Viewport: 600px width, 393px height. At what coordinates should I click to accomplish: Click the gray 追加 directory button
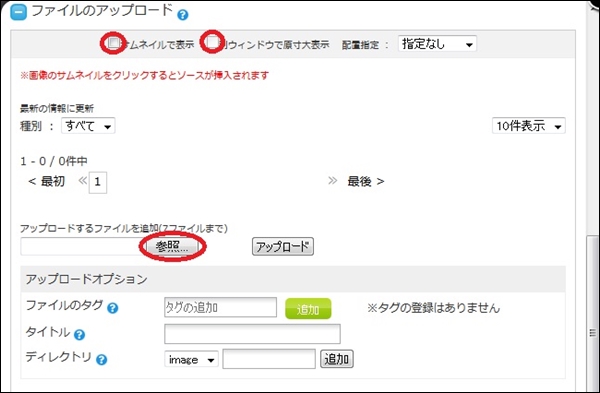pyautogui.click(x=337, y=359)
